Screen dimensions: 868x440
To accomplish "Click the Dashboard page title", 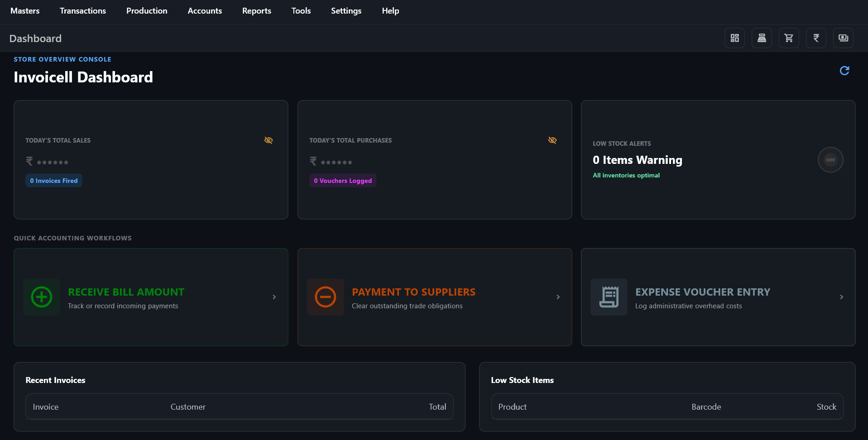I will (35, 38).
